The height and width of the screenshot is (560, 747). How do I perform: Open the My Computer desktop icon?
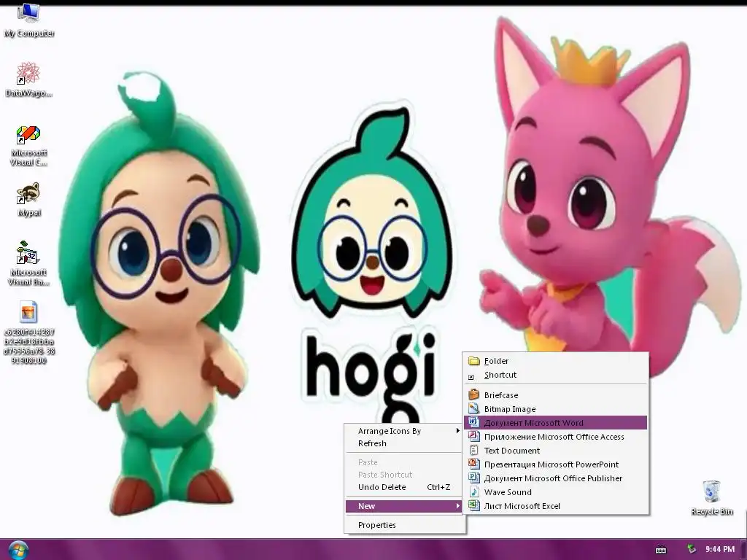tap(28, 20)
